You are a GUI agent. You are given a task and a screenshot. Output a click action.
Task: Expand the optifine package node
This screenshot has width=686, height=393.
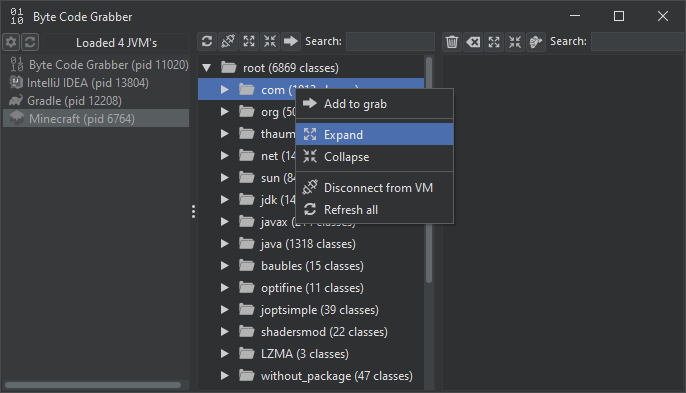[225, 288]
